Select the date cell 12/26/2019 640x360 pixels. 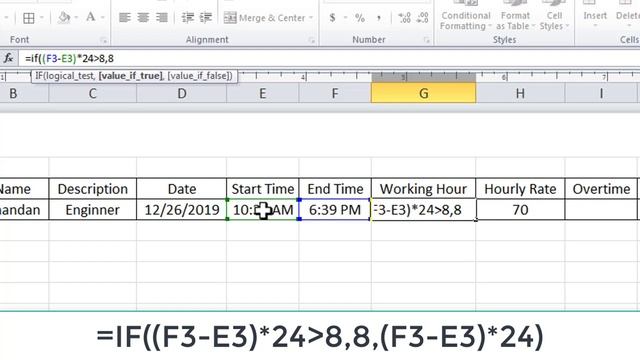click(x=182, y=210)
